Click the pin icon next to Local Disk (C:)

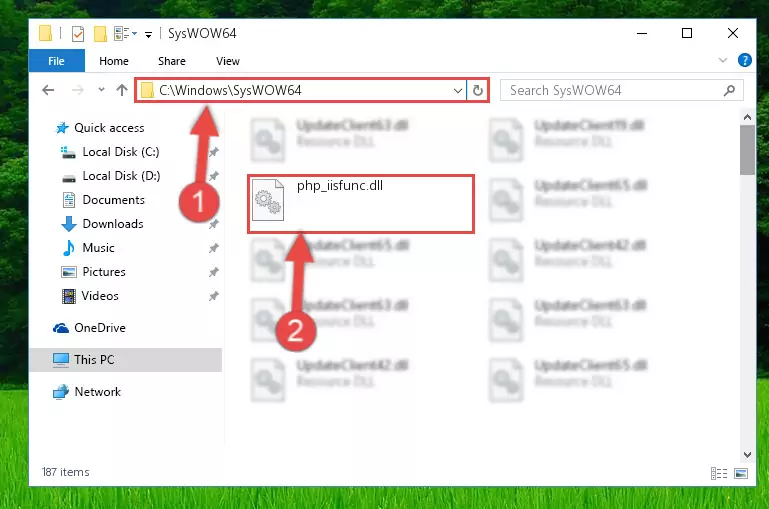[x=213, y=152]
